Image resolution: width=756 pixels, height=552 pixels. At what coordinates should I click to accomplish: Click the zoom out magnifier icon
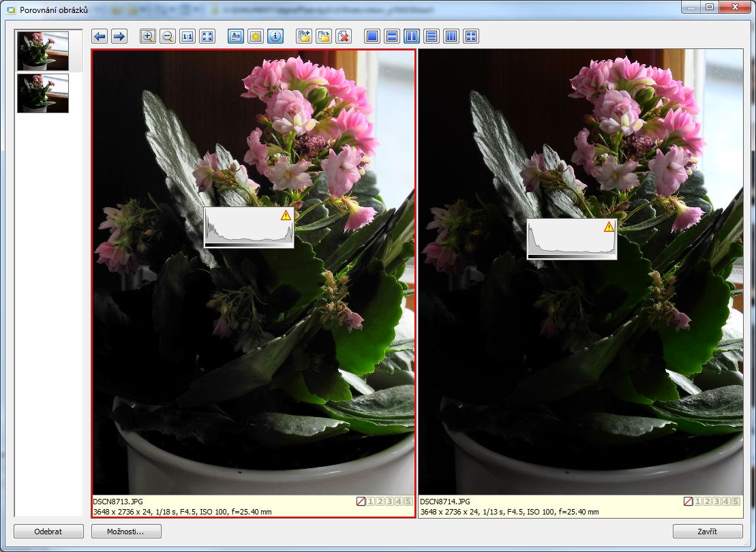point(167,37)
